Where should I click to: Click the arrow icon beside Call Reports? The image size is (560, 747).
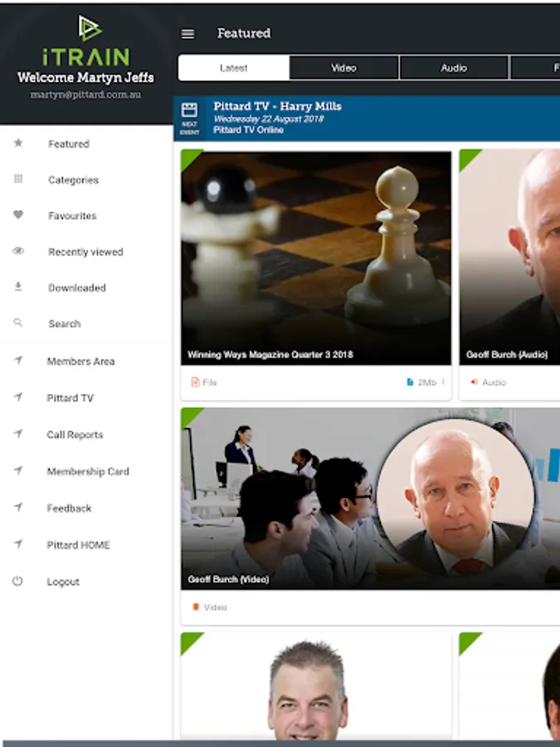[18, 433]
